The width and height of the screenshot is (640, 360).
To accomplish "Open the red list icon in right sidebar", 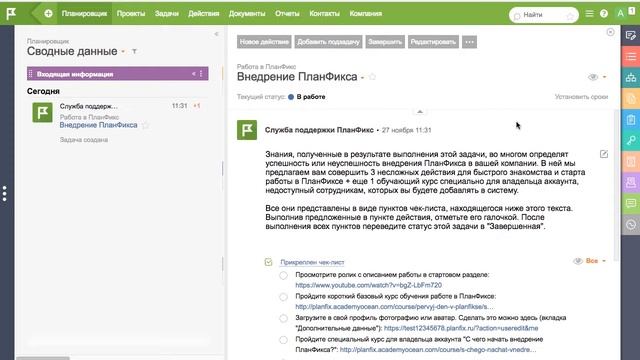I will click(x=631, y=56).
